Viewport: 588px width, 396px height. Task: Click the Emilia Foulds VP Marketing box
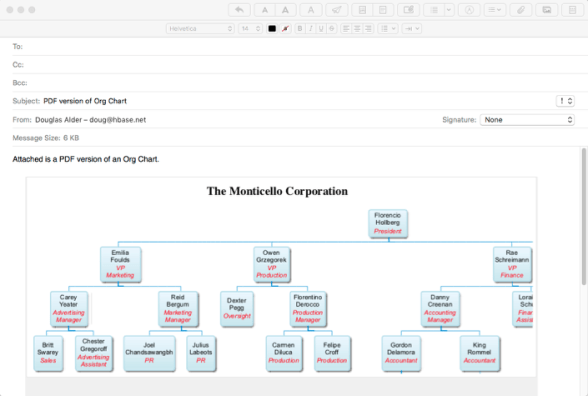pyautogui.click(x=120, y=264)
